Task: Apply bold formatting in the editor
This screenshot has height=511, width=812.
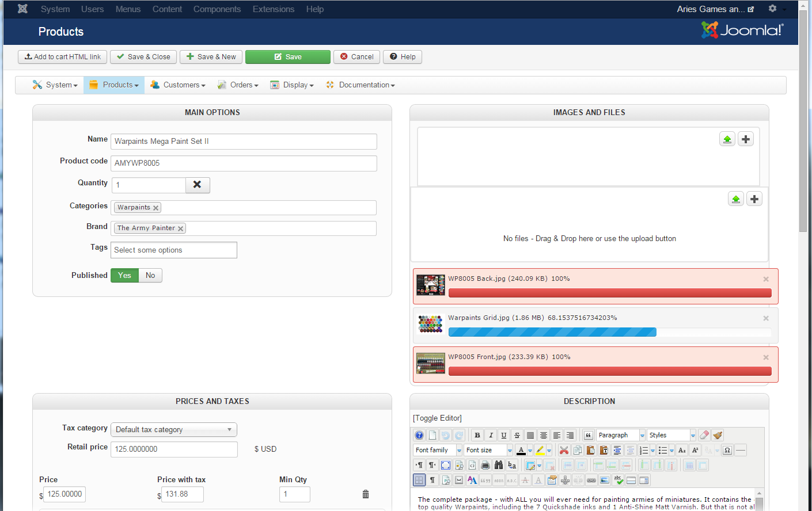Action: [477, 435]
